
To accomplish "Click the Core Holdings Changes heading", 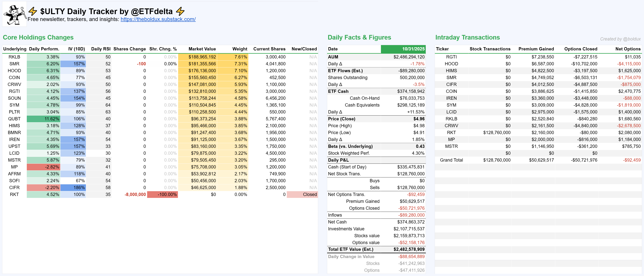I will tap(38, 37).
